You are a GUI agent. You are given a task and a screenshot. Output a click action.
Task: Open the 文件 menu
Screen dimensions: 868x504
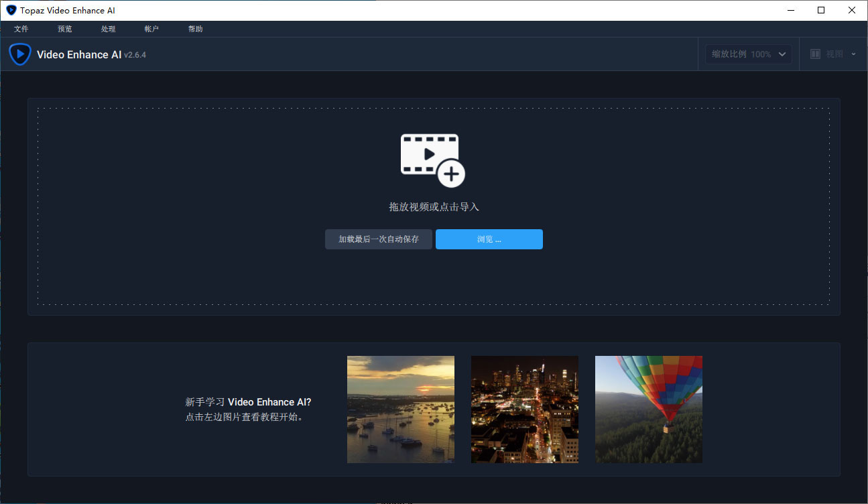[21, 29]
